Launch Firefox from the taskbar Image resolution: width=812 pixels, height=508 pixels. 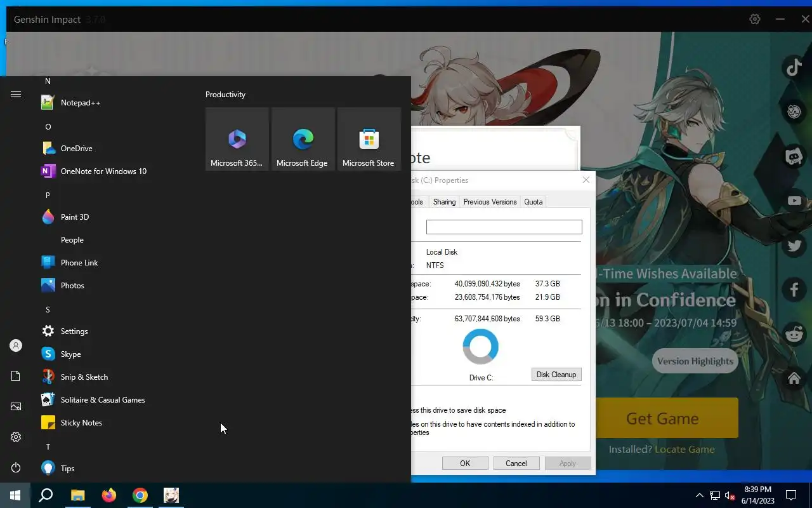(109, 495)
